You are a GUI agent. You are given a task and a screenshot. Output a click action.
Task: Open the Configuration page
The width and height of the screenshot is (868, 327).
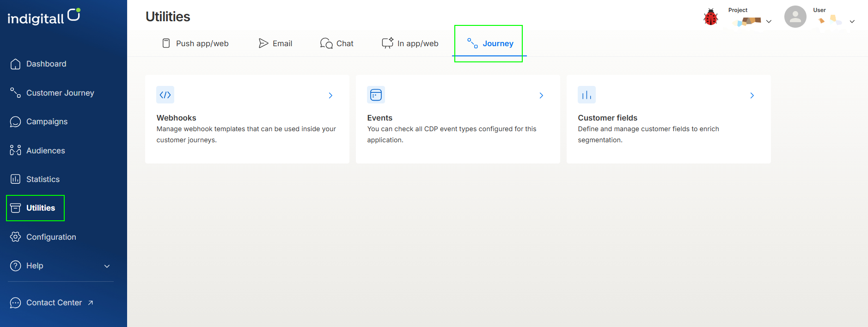(51, 237)
